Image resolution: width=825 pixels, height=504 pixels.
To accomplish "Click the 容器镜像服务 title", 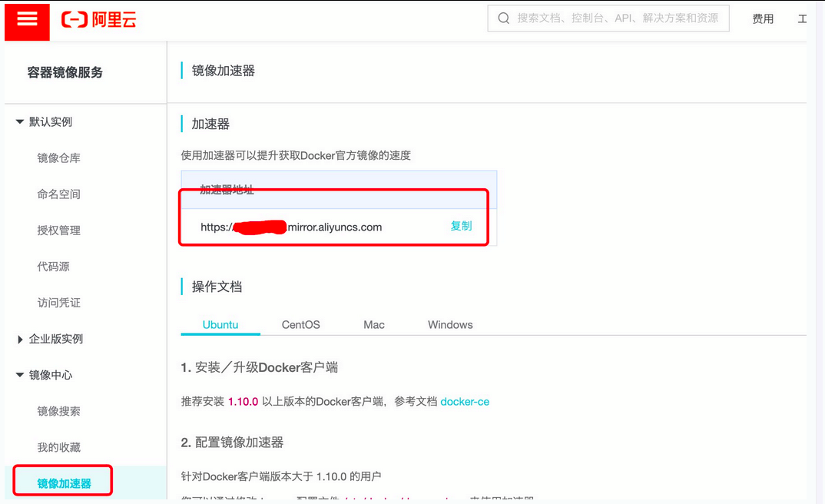I will (x=65, y=72).
